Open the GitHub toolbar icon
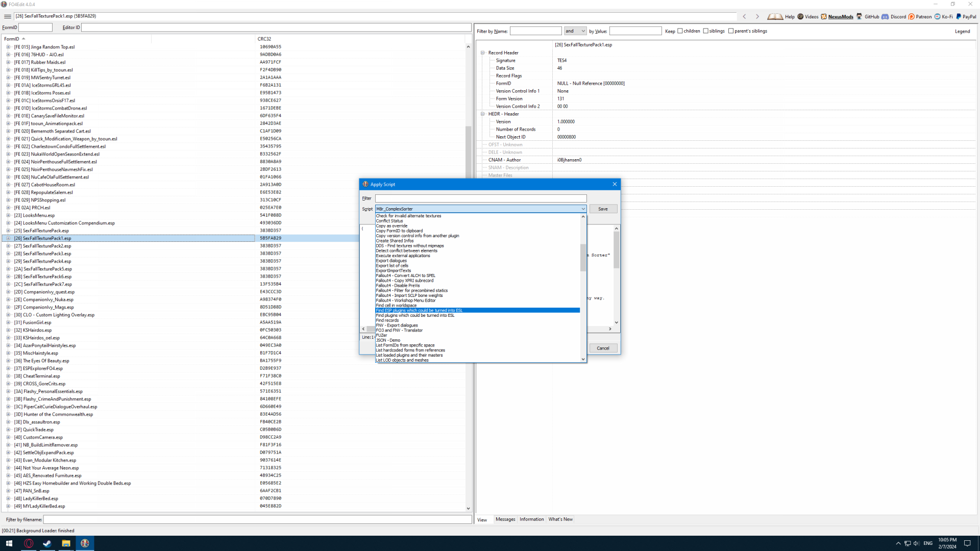This screenshot has height=551, width=980. point(860,16)
